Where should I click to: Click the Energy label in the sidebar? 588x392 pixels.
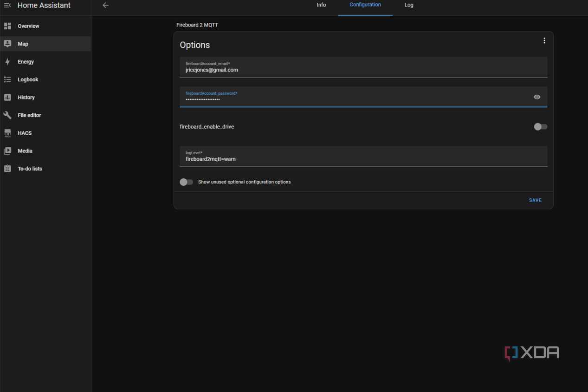click(x=26, y=62)
